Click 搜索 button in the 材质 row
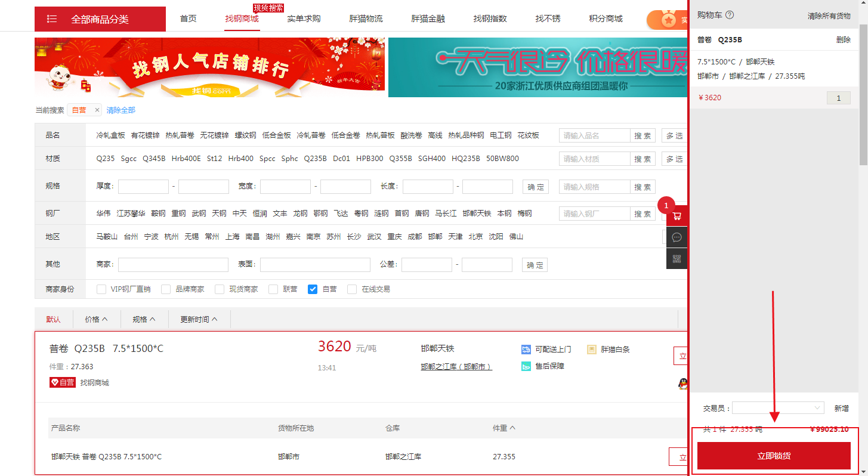Image resolution: width=868 pixels, height=476 pixels. [642, 159]
